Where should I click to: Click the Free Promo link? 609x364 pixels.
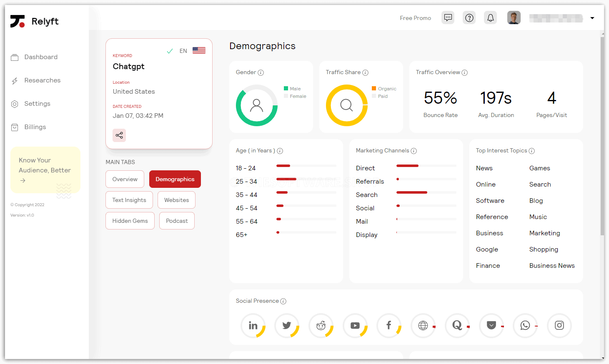tap(416, 18)
